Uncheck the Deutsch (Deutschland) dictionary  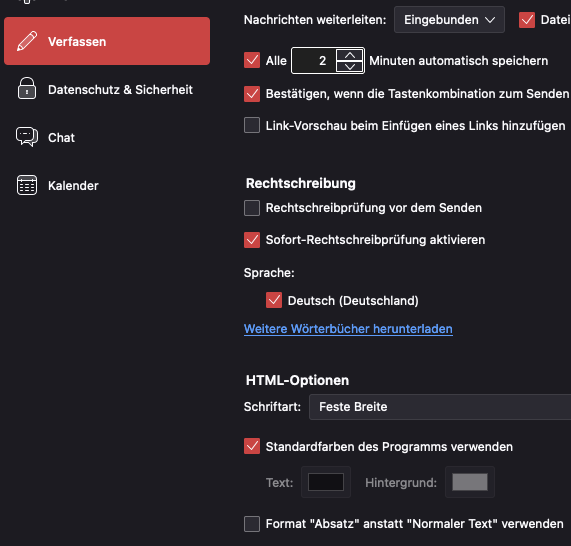click(274, 301)
